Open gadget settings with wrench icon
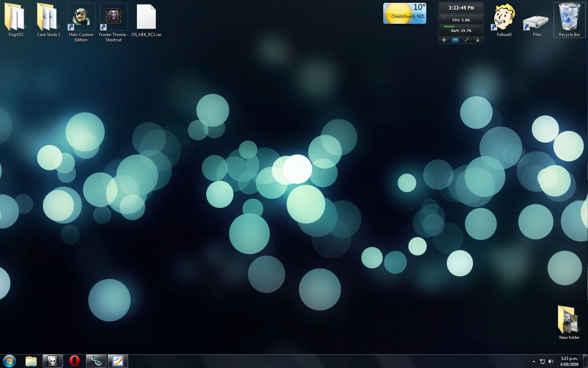 point(466,40)
